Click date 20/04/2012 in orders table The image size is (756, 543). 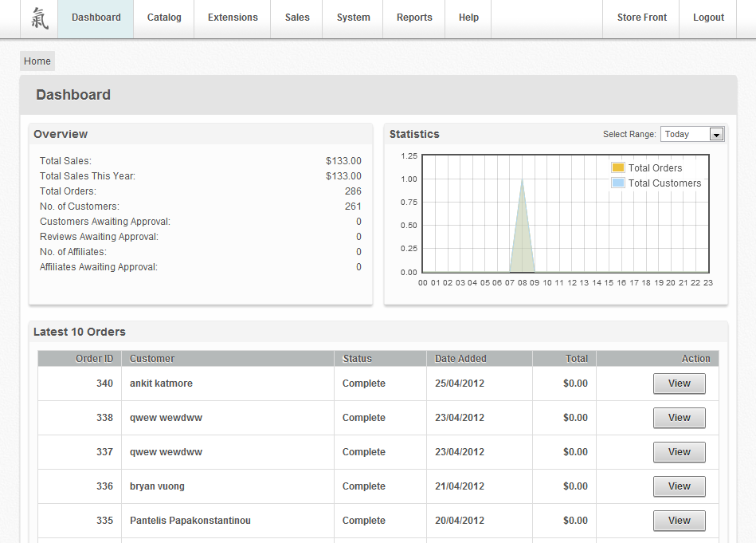[460, 521]
